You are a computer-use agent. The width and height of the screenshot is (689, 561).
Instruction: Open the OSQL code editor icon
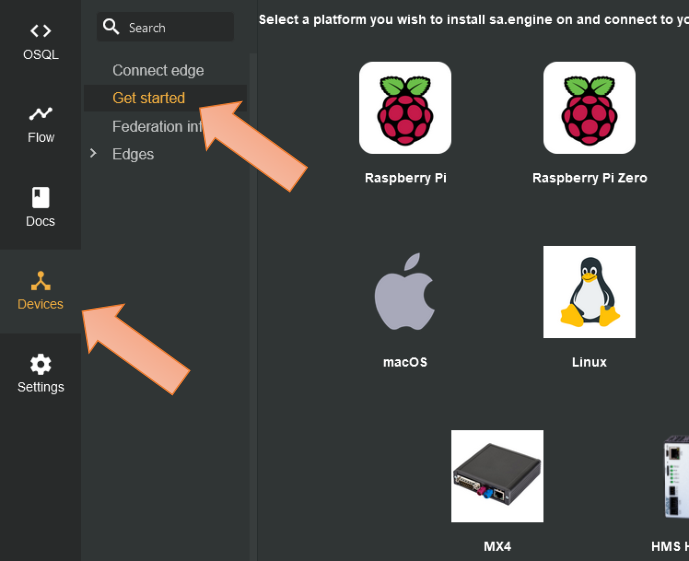[40, 31]
